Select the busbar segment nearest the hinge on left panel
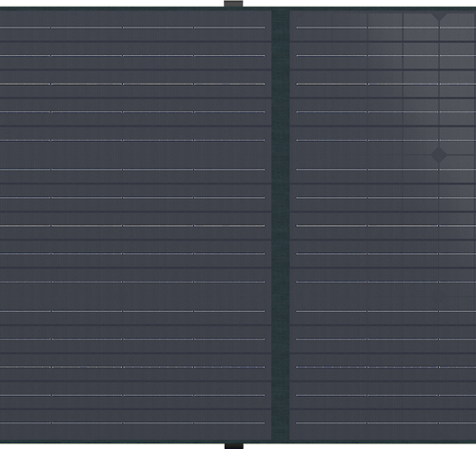The height and width of the screenshot is (449, 476). (229, 28)
